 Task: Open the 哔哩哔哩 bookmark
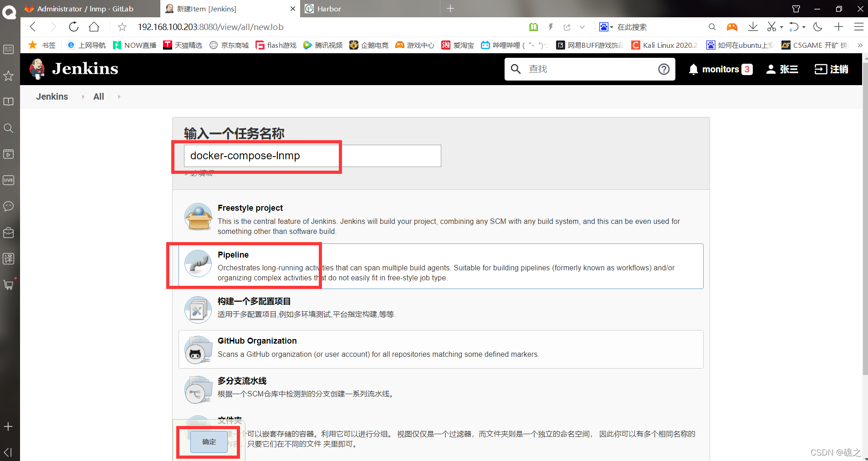click(515, 45)
